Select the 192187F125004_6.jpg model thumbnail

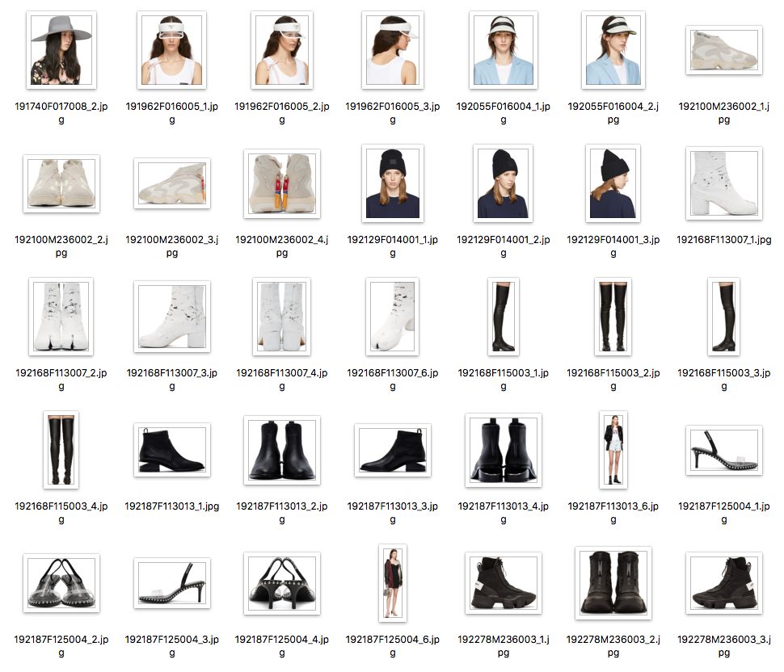[393, 583]
